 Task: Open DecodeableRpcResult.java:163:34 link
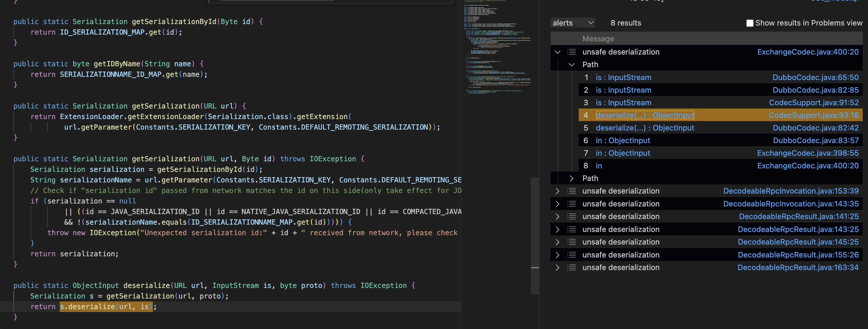point(798,268)
